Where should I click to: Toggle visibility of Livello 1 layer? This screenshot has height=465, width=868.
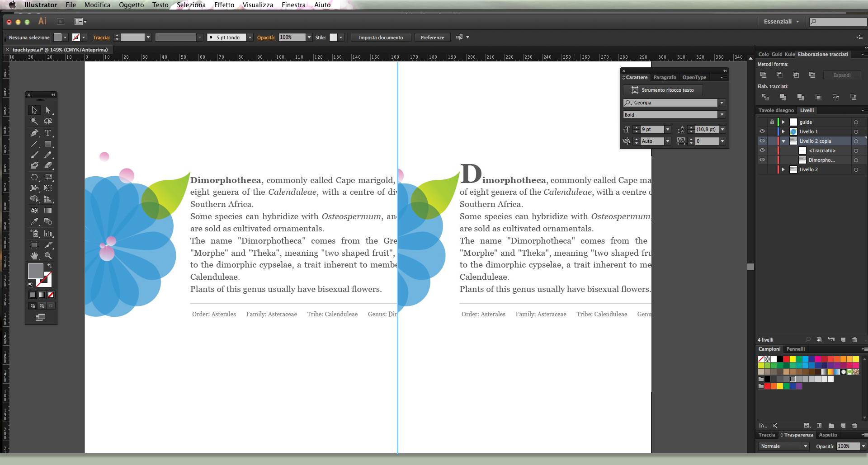click(762, 132)
